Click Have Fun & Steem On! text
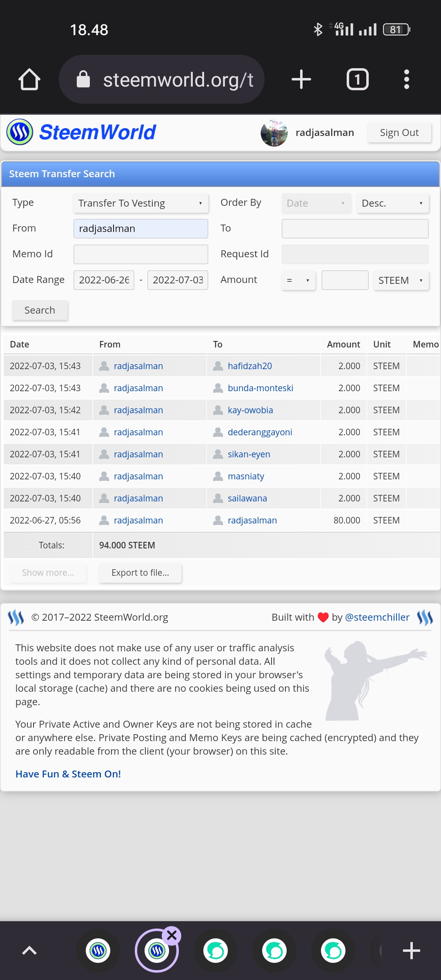The height and width of the screenshot is (980, 441). coord(68,774)
